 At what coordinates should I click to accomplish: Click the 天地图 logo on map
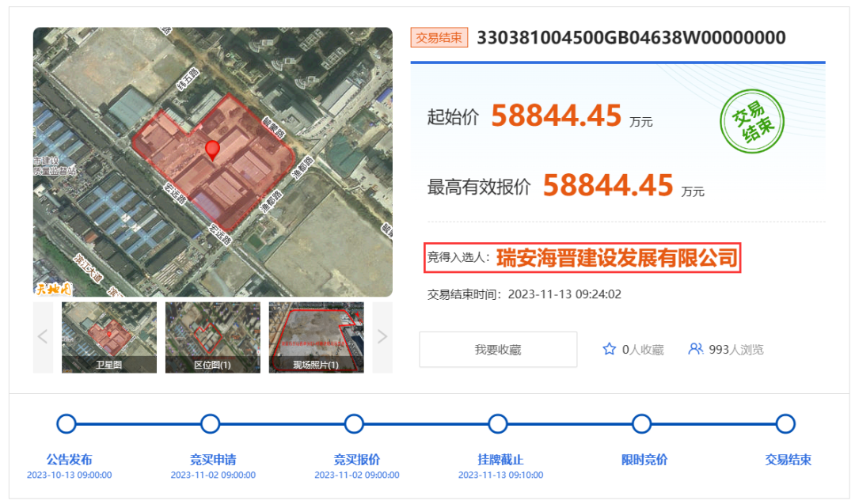click(x=53, y=288)
